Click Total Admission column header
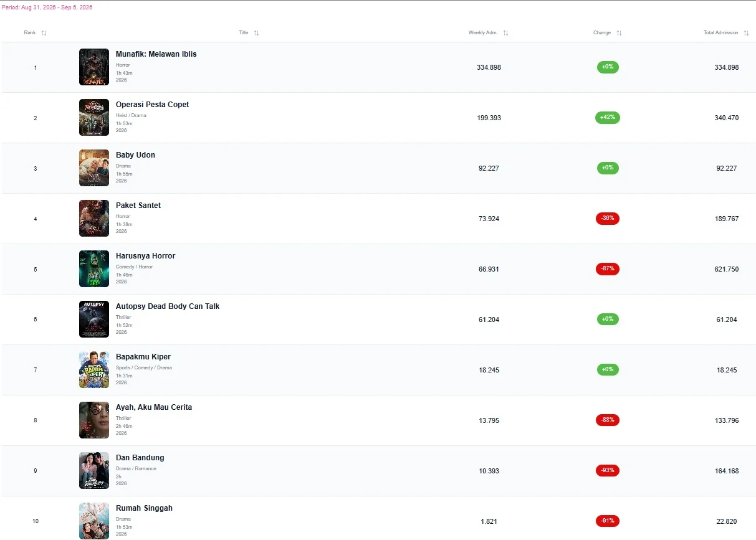The image size is (756, 540). [721, 33]
